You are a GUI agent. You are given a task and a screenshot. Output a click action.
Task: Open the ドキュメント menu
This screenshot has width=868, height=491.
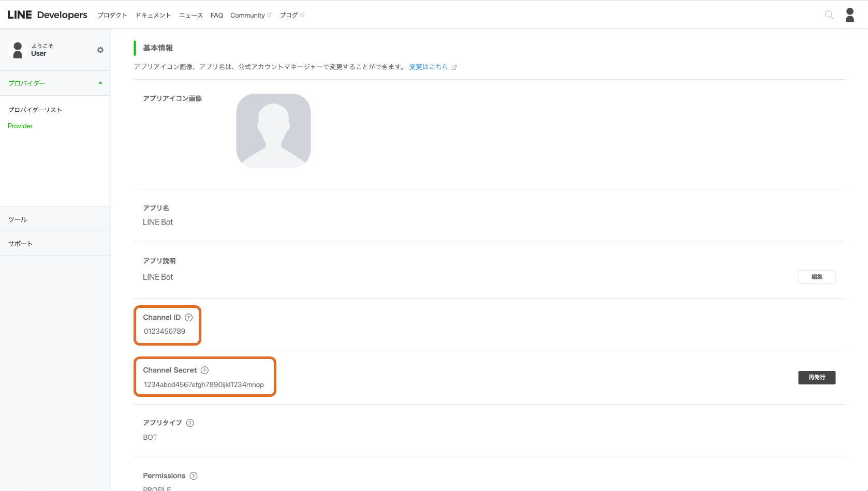tap(153, 16)
